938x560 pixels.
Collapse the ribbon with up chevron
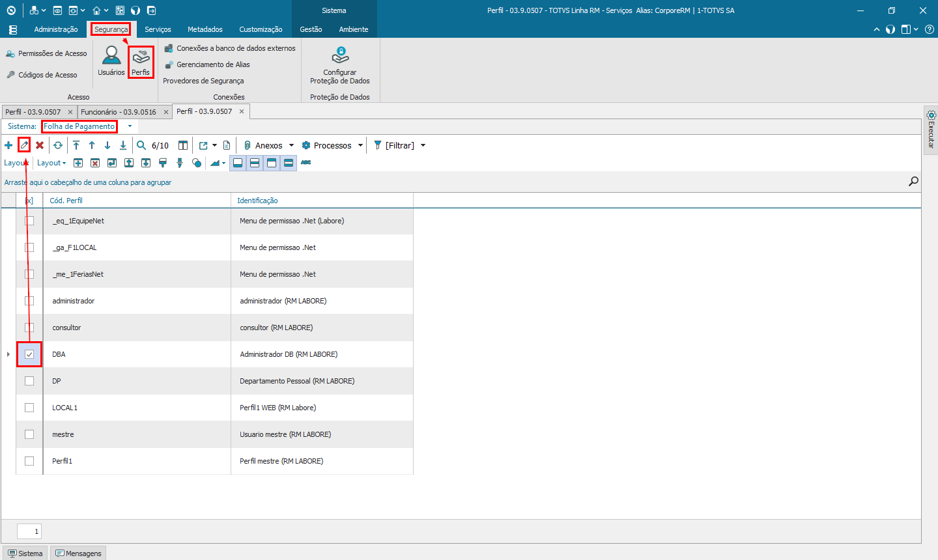(876, 29)
